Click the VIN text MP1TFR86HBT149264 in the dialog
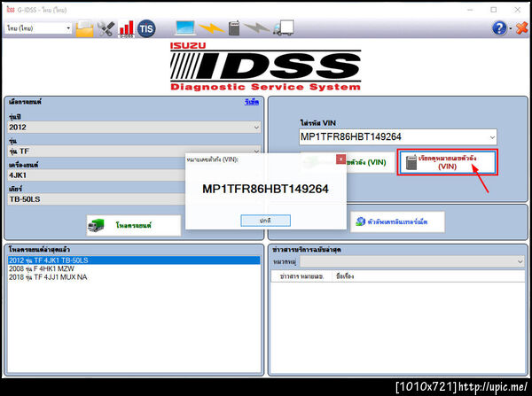532x396 pixels. (x=265, y=189)
